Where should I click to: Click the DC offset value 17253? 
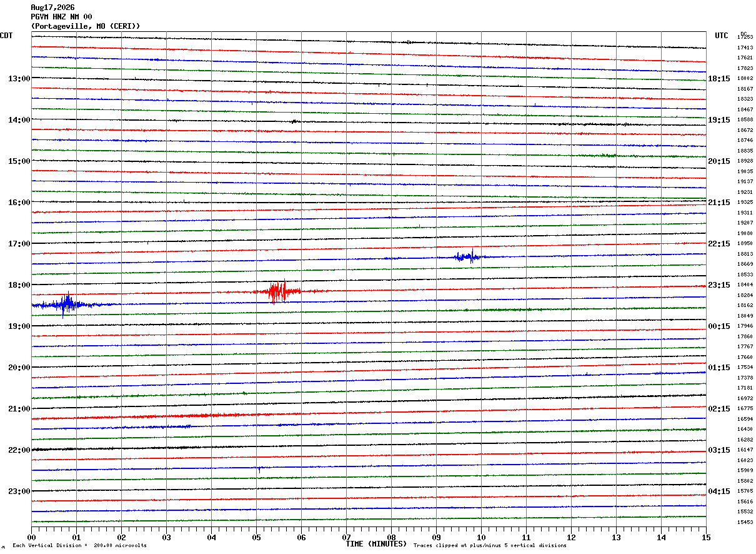[745, 38]
